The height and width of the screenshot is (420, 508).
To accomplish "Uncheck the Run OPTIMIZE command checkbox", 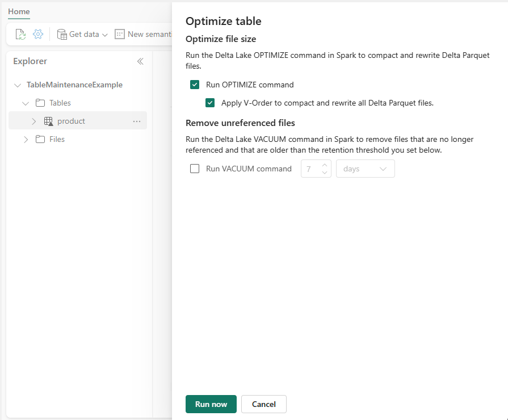I will (195, 85).
